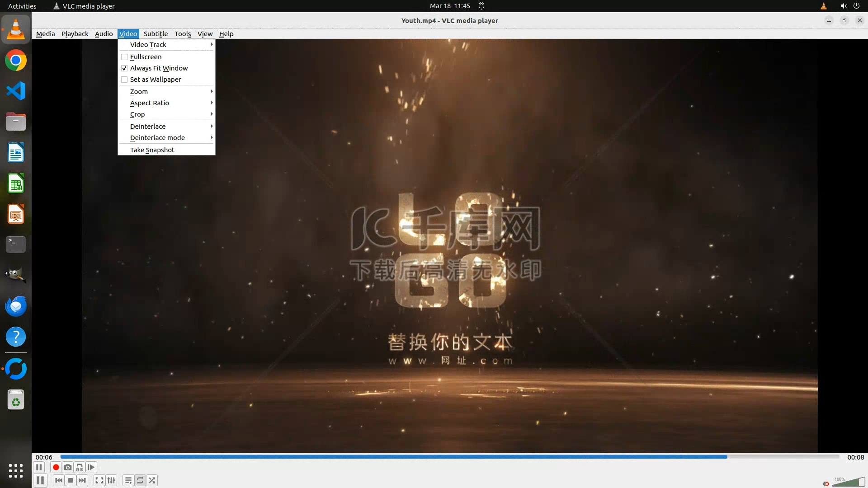The width and height of the screenshot is (868, 488).
Task: Click the playback seek bar
Action: click(449, 457)
